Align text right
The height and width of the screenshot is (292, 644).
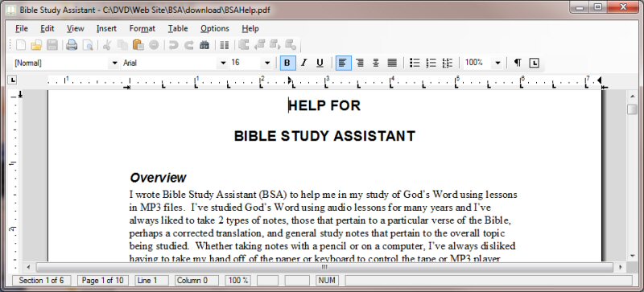(x=360, y=63)
